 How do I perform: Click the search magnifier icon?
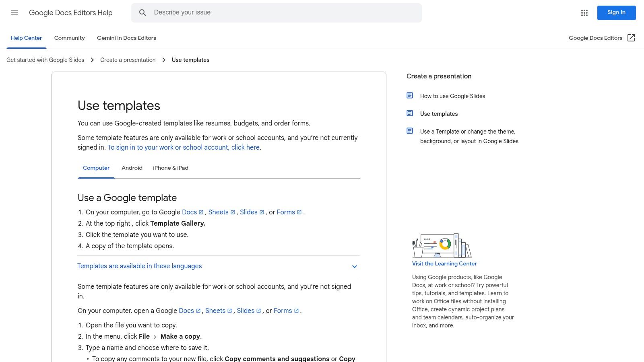tap(142, 13)
